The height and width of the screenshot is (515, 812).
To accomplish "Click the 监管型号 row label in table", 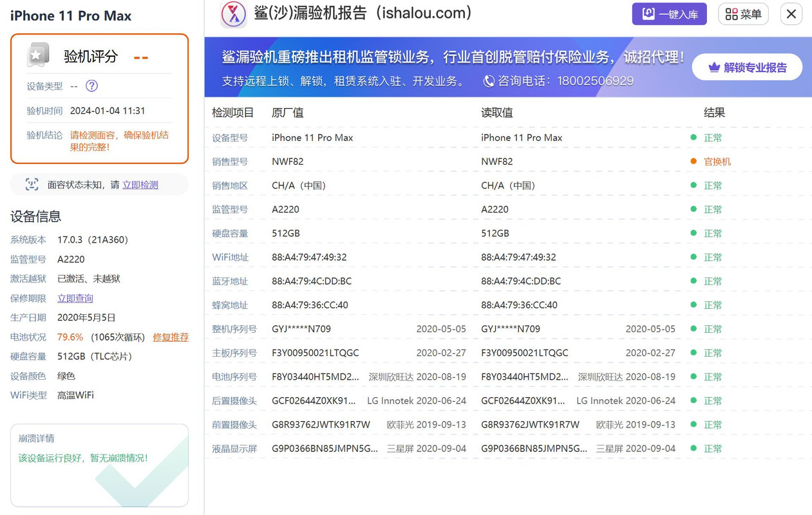I will tap(230, 209).
